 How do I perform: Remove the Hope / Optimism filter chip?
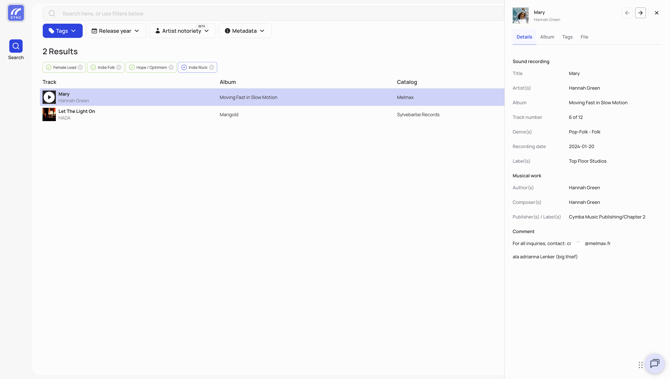pyautogui.click(x=171, y=68)
